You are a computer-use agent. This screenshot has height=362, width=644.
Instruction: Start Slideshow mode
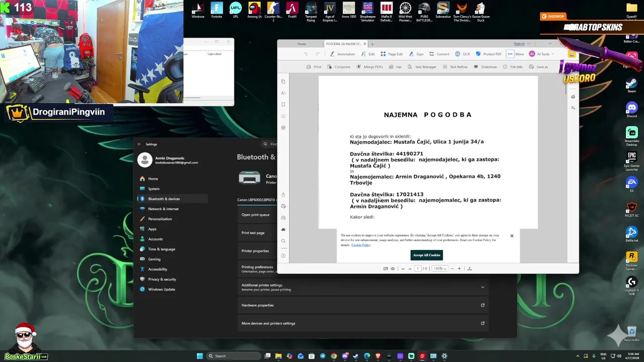pos(485,67)
